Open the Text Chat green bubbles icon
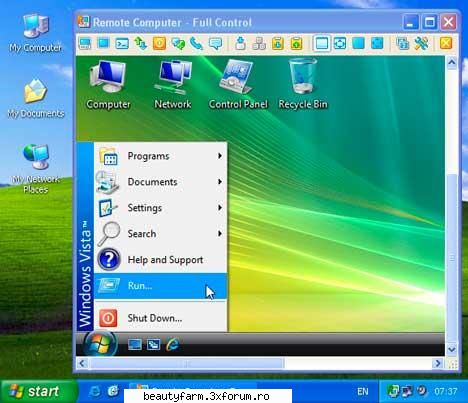 point(178,44)
